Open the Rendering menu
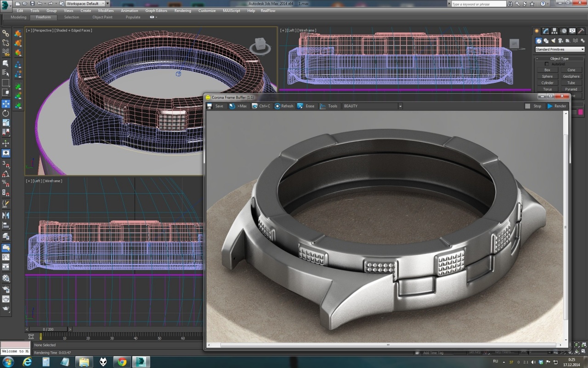Screen dimensions: 588x368 [182, 11]
